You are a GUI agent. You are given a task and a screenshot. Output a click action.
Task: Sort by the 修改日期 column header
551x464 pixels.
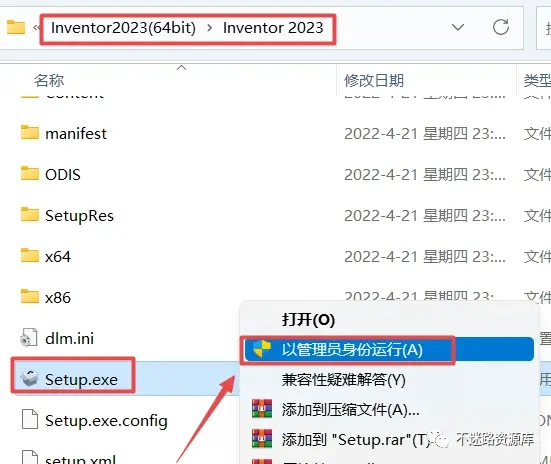click(374, 80)
